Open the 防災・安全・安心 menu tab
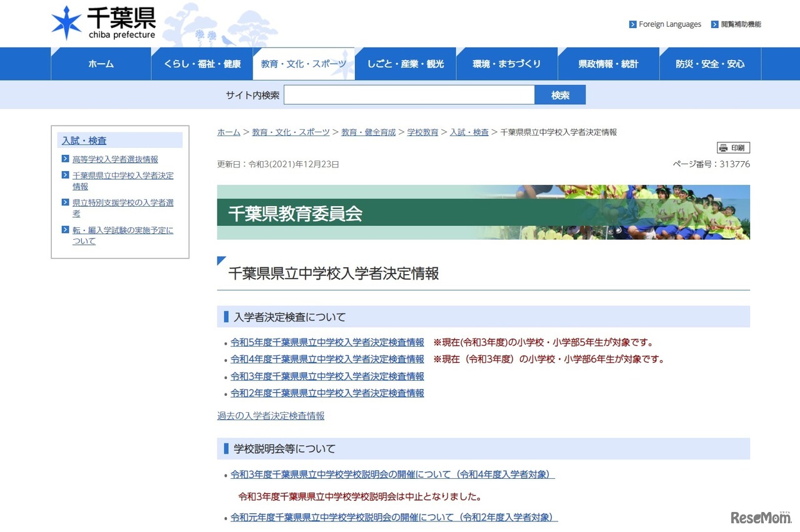Viewport: 800px width, 532px height. tap(710, 64)
